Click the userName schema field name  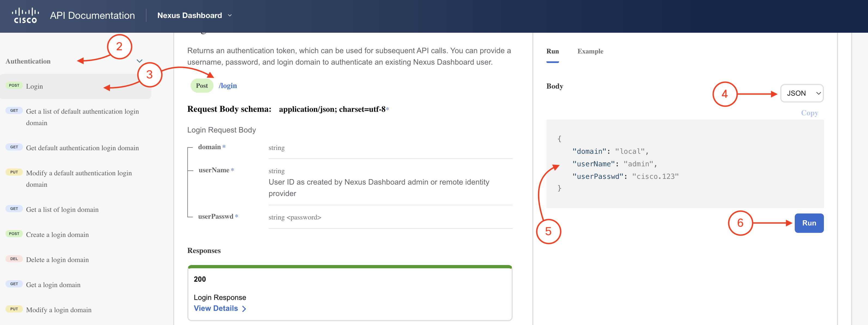pyautogui.click(x=214, y=170)
